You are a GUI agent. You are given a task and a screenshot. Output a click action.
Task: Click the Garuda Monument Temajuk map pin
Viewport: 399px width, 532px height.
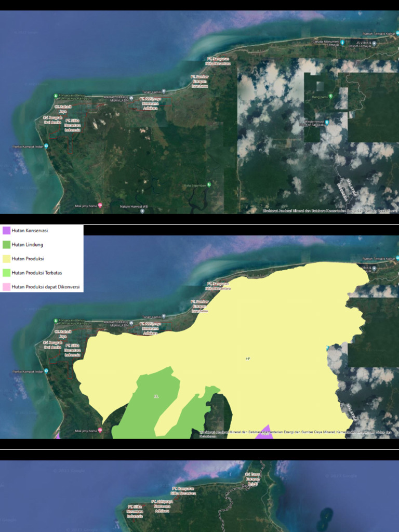pyautogui.click(x=342, y=43)
